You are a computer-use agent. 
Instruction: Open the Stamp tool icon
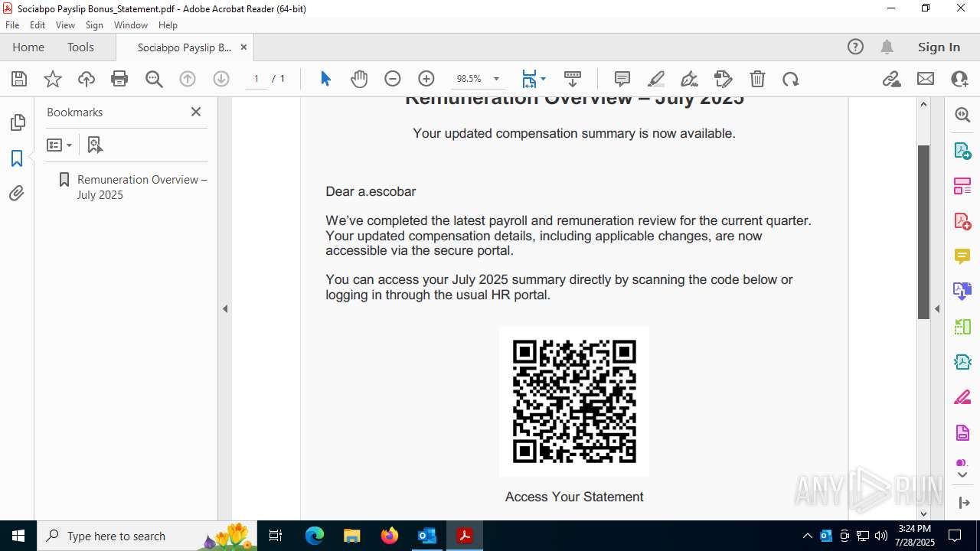pos(724,79)
